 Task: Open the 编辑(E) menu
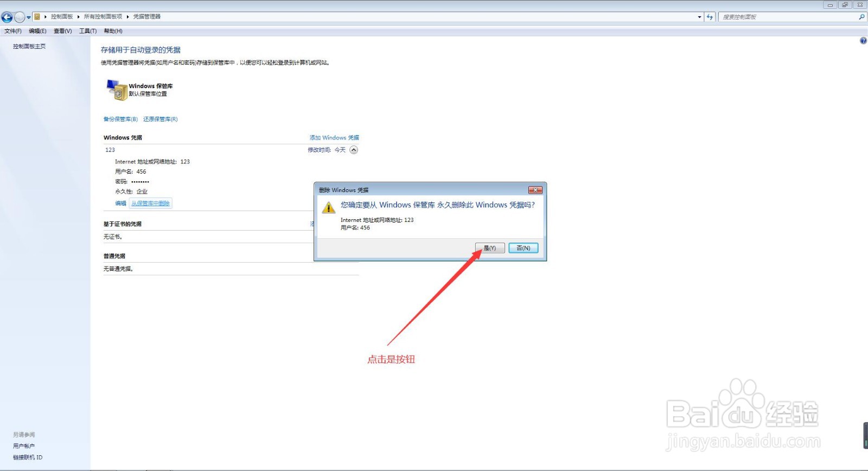(x=37, y=31)
